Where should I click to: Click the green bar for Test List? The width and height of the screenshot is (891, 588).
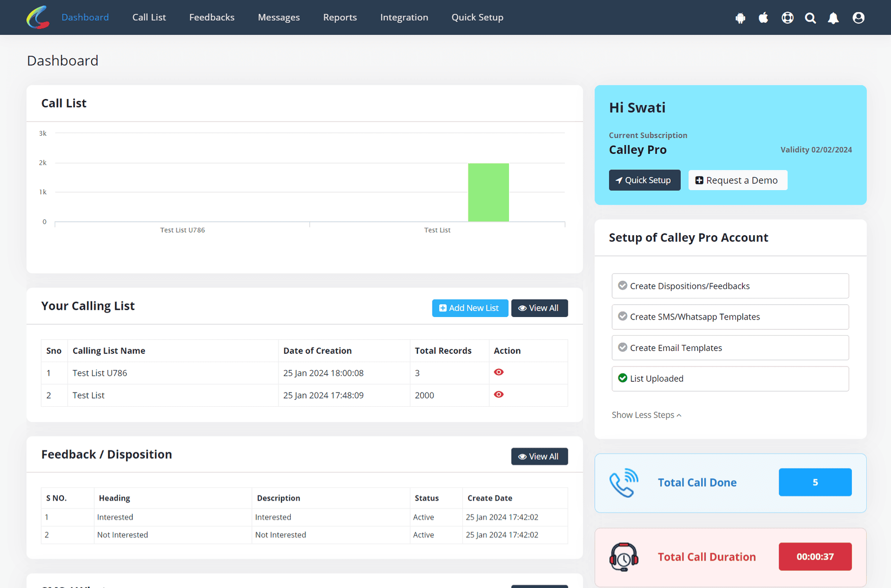pyautogui.click(x=488, y=193)
